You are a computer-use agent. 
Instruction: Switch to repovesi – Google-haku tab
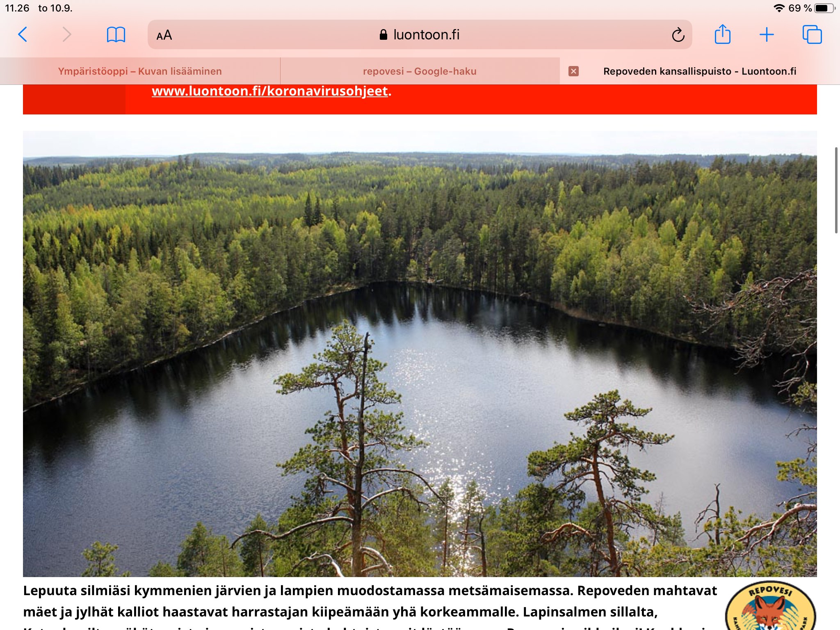pos(420,71)
